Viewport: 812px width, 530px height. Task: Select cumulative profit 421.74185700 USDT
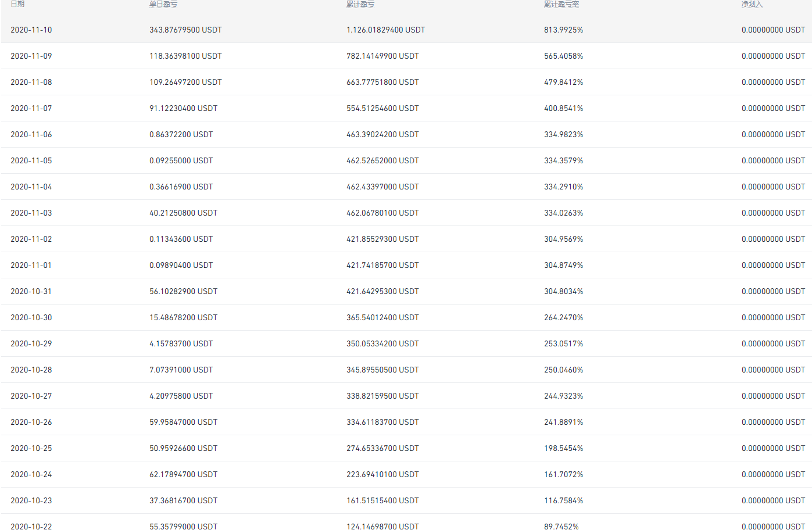point(382,265)
